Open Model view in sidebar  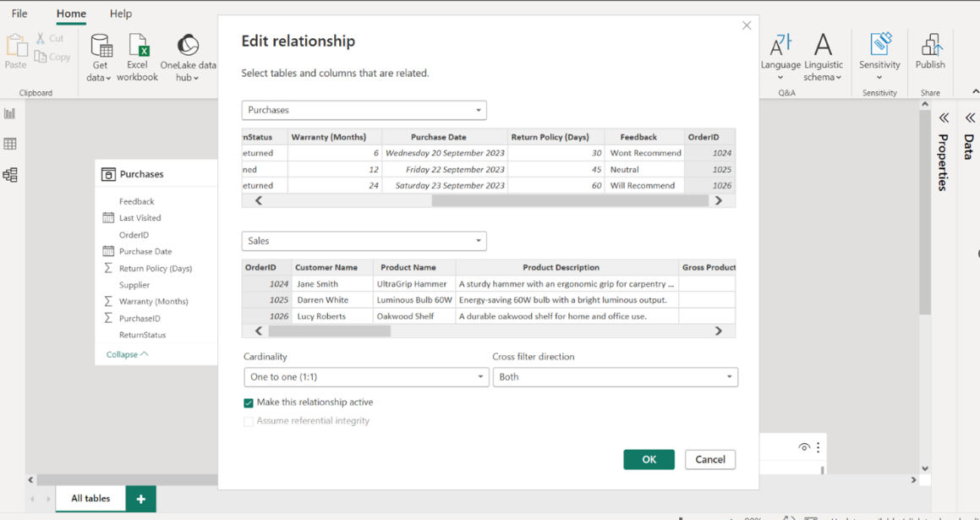click(x=10, y=175)
